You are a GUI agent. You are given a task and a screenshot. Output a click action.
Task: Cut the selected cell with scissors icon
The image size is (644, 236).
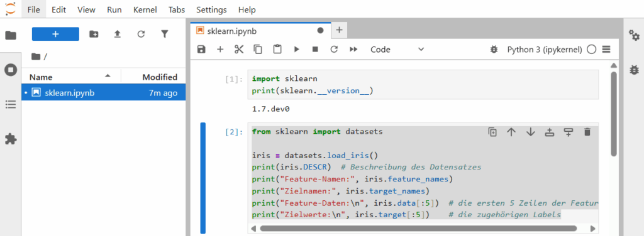(x=239, y=49)
